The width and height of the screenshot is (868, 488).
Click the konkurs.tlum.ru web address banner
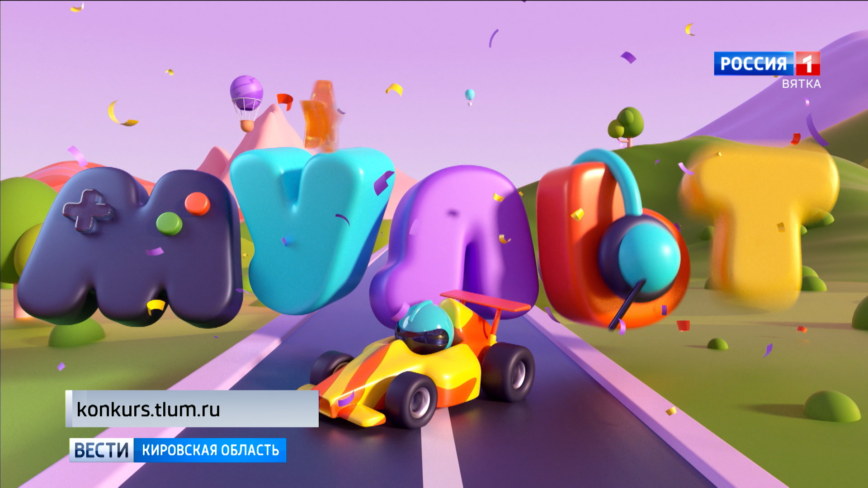(x=192, y=409)
